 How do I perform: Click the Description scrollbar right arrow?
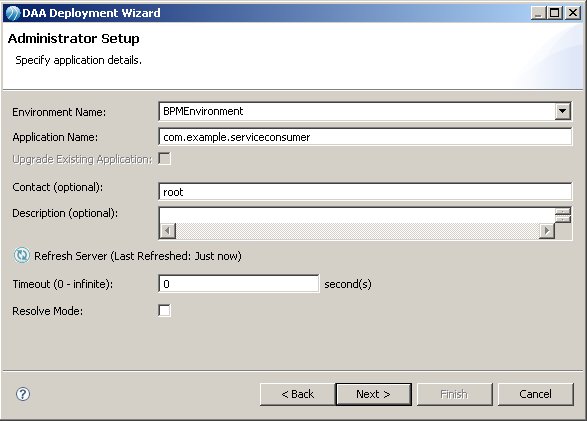point(547,231)
